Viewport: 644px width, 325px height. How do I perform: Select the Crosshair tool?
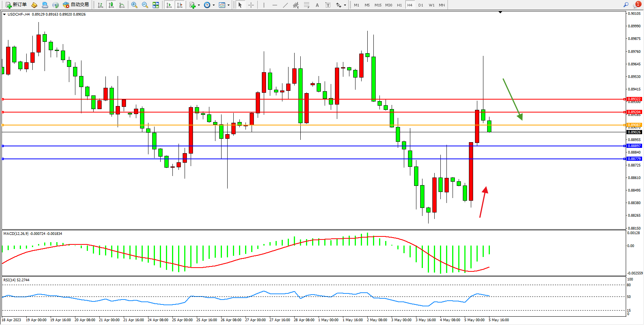[x=251, y=5]
